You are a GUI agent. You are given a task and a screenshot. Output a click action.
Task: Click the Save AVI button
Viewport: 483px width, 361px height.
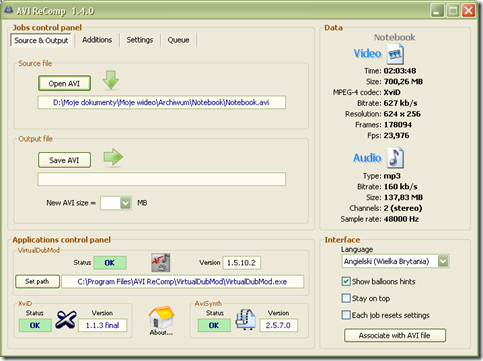pos(64,160)
